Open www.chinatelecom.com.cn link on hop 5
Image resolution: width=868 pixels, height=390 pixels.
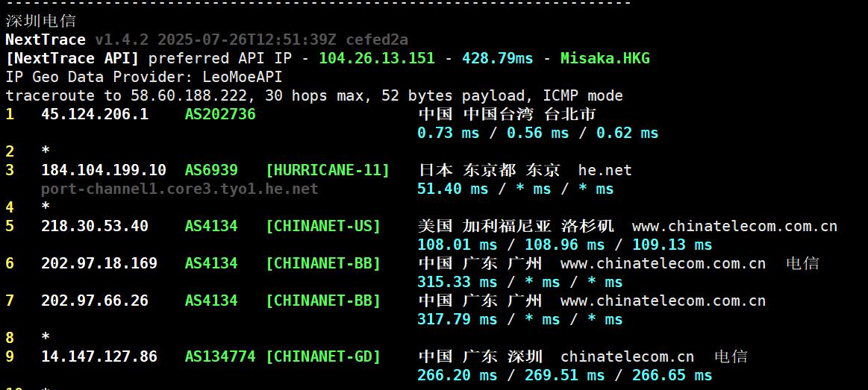click(734, 226)
